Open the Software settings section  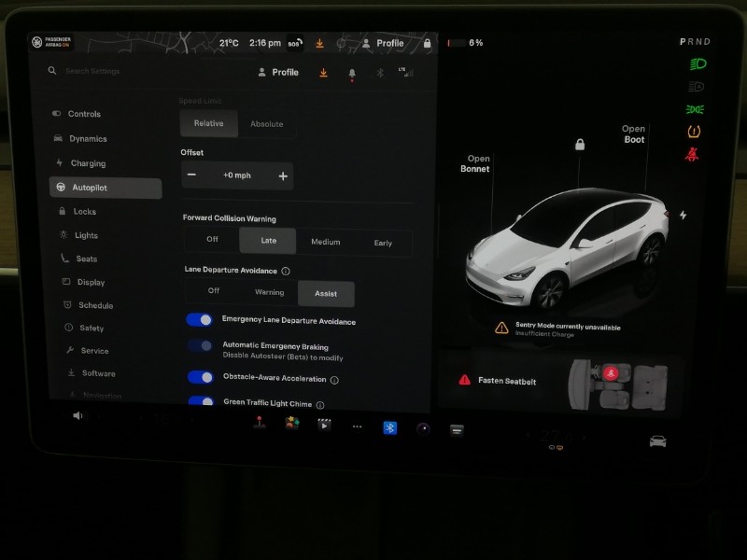(x=92, y=373)
